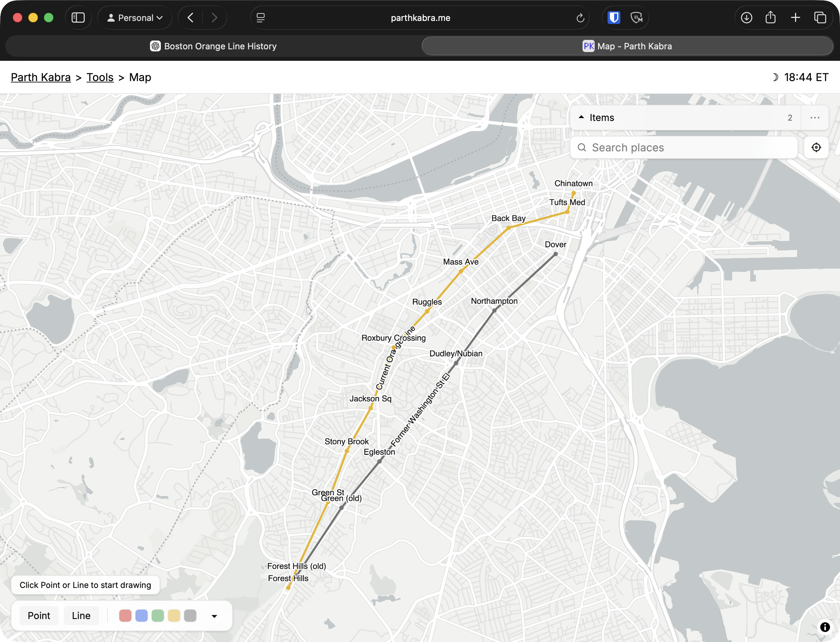The image size is (840, 642).
Task: Reload the parthkabra.me page
Action: (580, 18)
